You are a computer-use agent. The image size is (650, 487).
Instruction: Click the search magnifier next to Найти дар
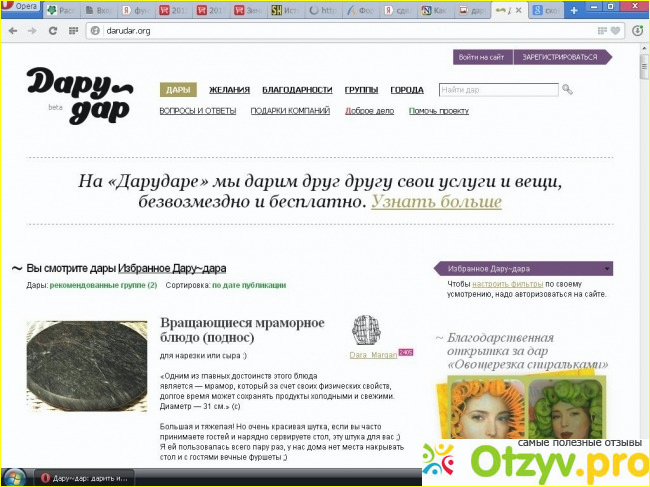pos(567,90)
